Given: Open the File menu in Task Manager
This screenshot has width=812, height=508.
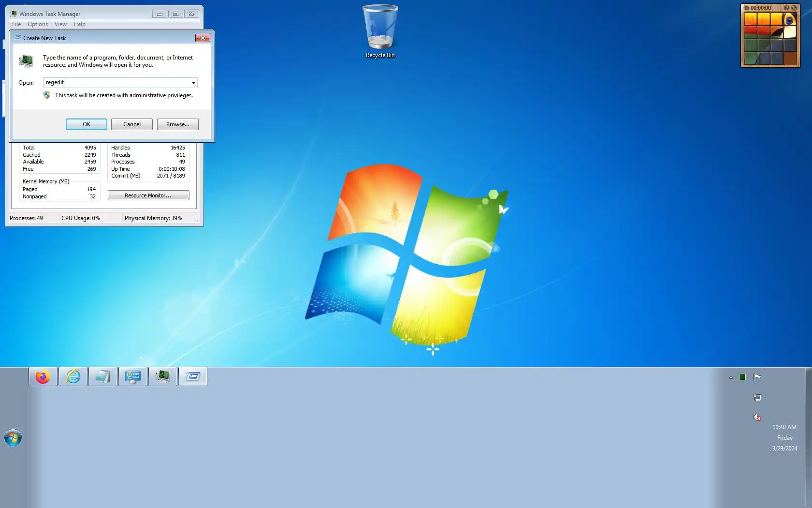Looking at the screenshot, I should (16, 24).
